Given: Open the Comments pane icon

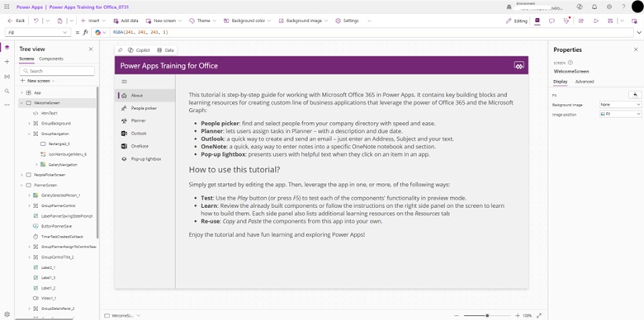Looking at the screenshot, I should coord(552,21).
